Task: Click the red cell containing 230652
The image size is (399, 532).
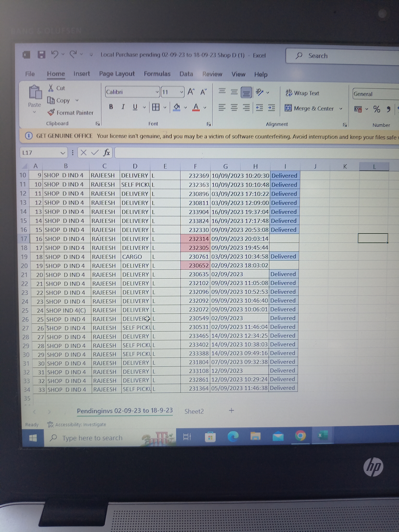Action: point(195,265)
